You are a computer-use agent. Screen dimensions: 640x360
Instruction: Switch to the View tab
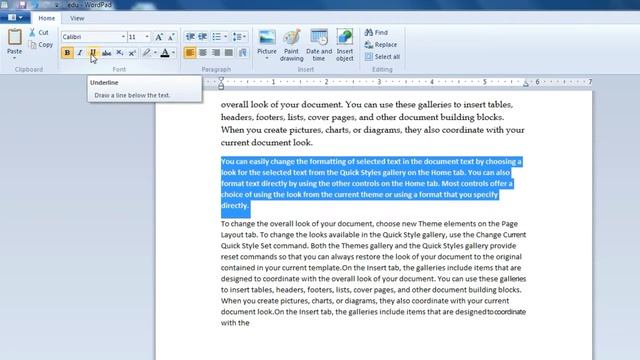tap(77, 18)
